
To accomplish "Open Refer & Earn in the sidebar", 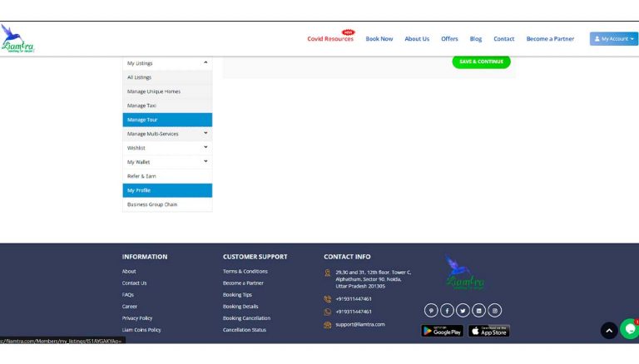I will click(141, 176).
